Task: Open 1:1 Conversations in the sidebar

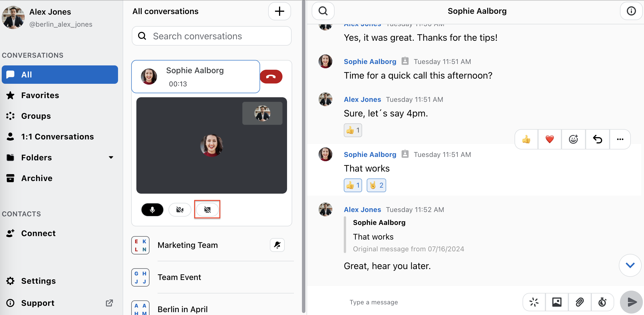Action: 60,137
